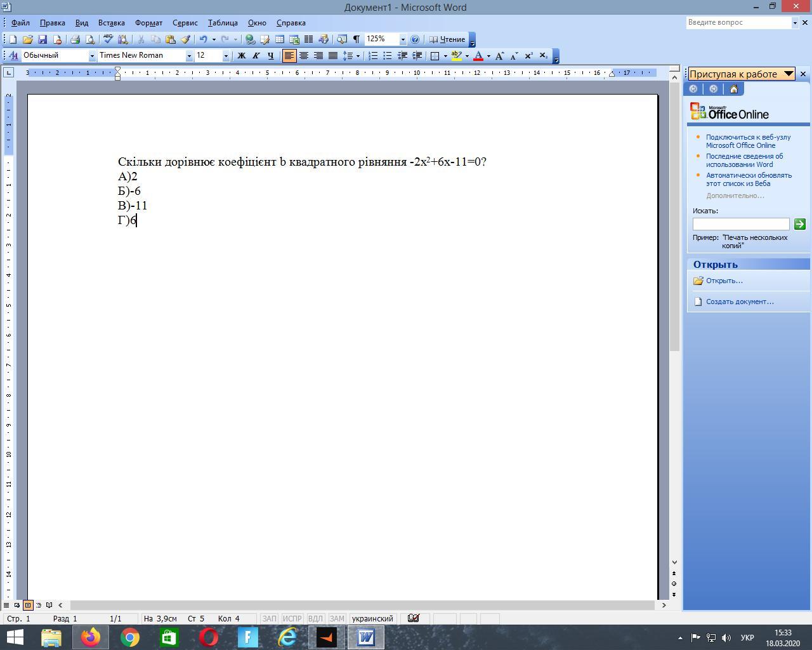Open the Times New Roman font dropdown
Screen dimensions: 812x650
pos(189,56)
